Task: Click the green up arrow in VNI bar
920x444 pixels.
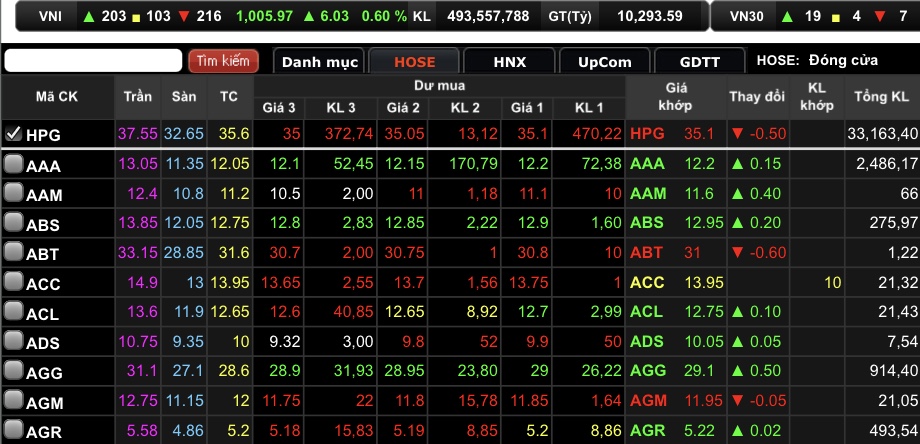Action: tap(89, 16)
